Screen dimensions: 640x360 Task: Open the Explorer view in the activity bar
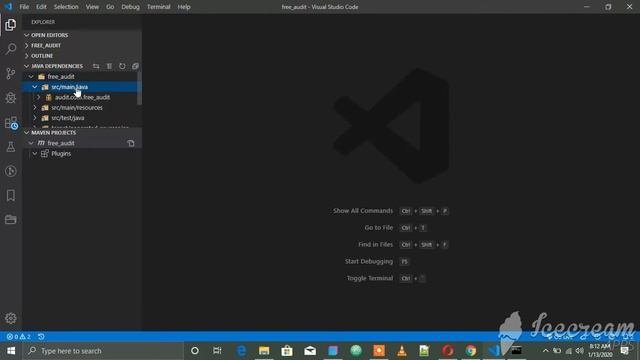click(11, 25)
